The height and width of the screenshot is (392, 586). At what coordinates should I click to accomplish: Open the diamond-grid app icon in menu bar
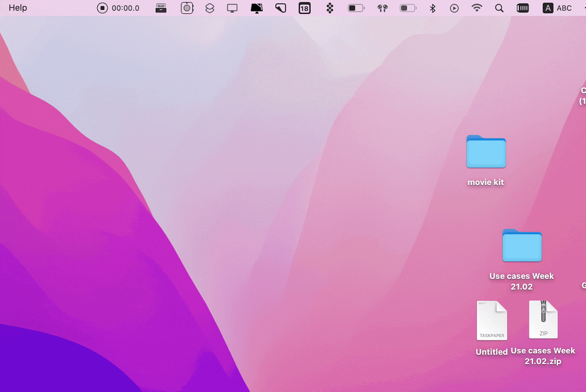pyautogui.click(x=329, y=8)
